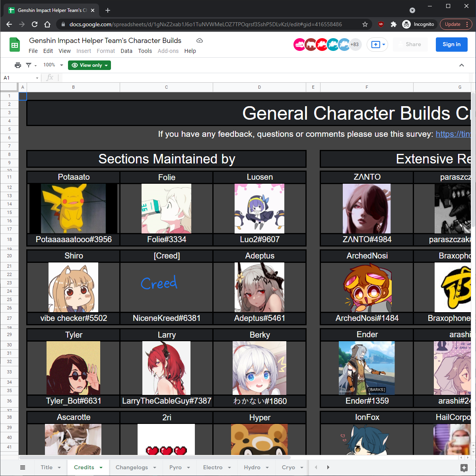Screen dimensions: 476x476
Task: Click the Incognito profile icon
Action: point(406,24)
